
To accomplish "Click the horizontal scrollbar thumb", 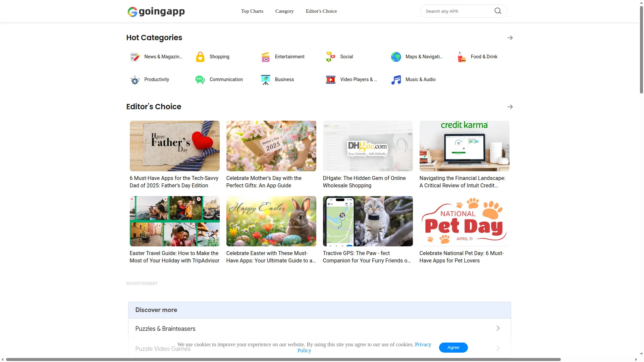I will pos(283,359).
